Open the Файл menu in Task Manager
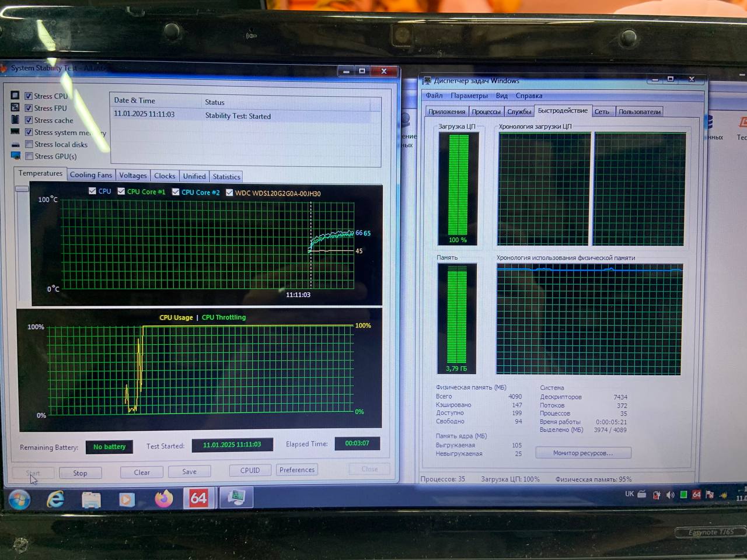 pyautogui.click(x=434, y=96)
